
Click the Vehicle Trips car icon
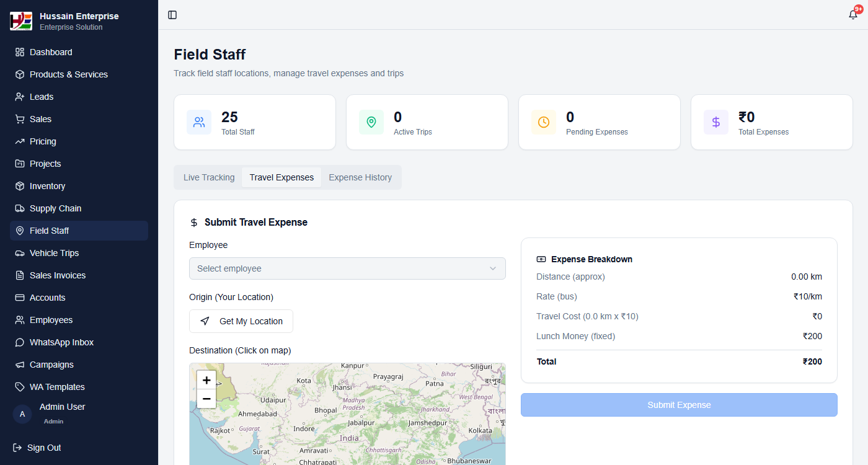click(20, 253)
